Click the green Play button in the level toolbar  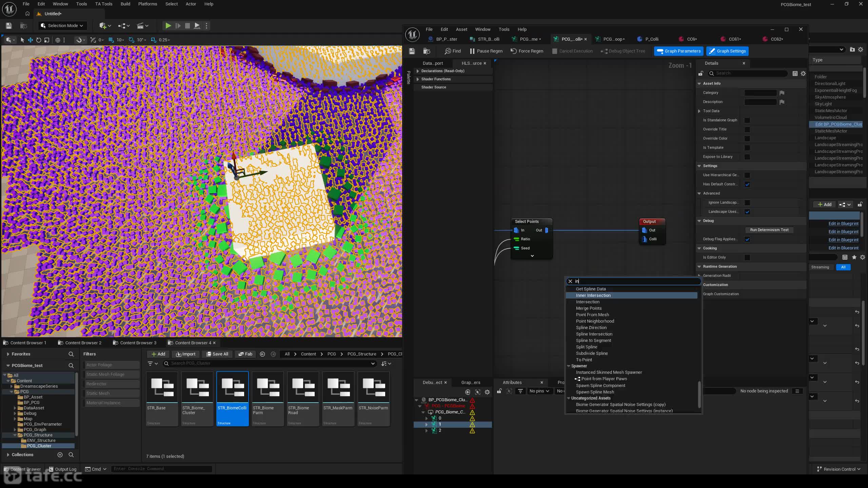[x=168, y=26]
